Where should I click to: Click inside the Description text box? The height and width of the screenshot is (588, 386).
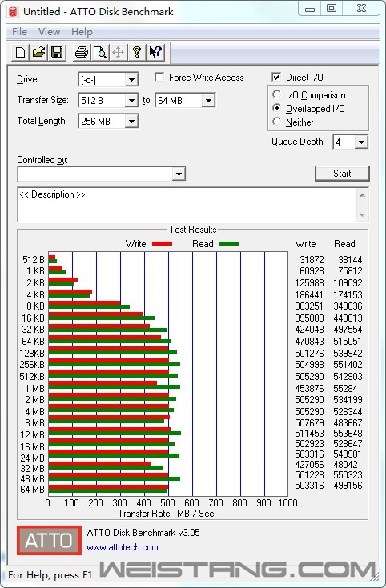click(187, 204)
